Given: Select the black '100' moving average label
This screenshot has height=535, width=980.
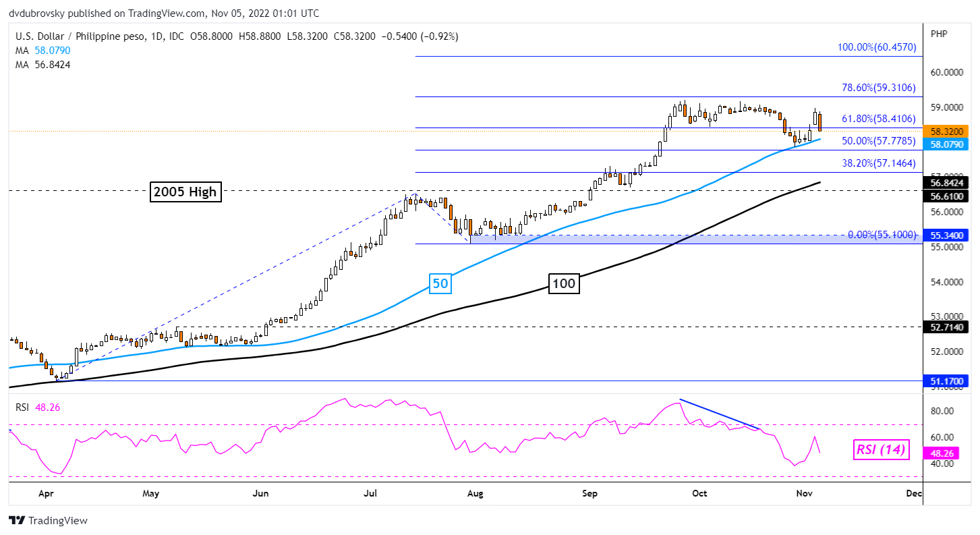Looking at the screenshot, I should pyautogui.click(x=563, y=284).
